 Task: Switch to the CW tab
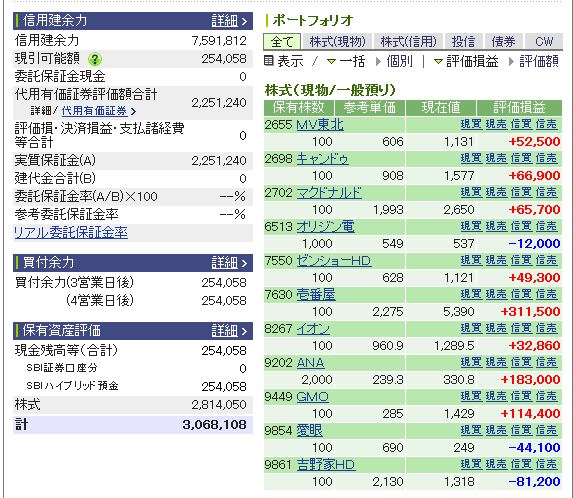(544, 41)
